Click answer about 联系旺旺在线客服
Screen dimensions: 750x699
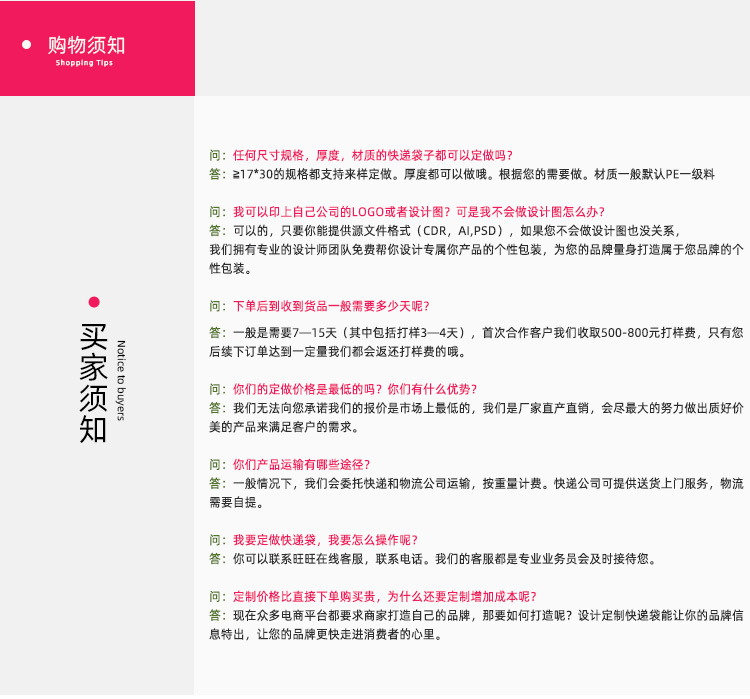click(433, 559)
